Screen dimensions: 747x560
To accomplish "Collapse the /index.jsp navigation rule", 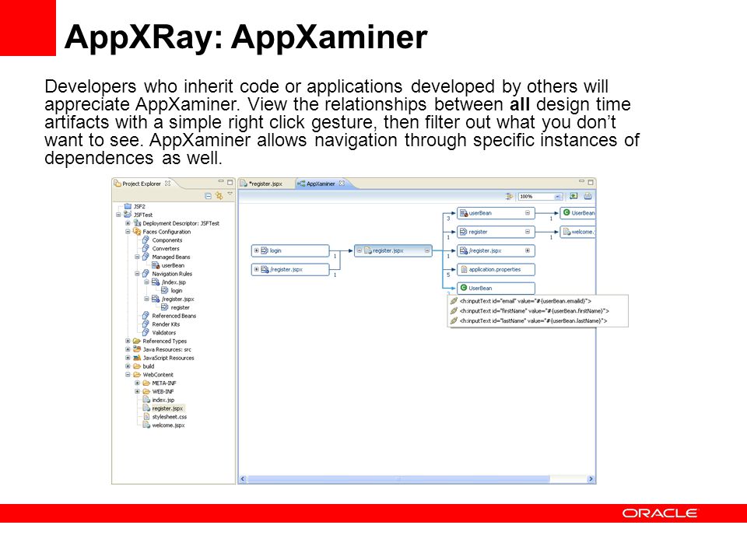I will pos(147,282).
